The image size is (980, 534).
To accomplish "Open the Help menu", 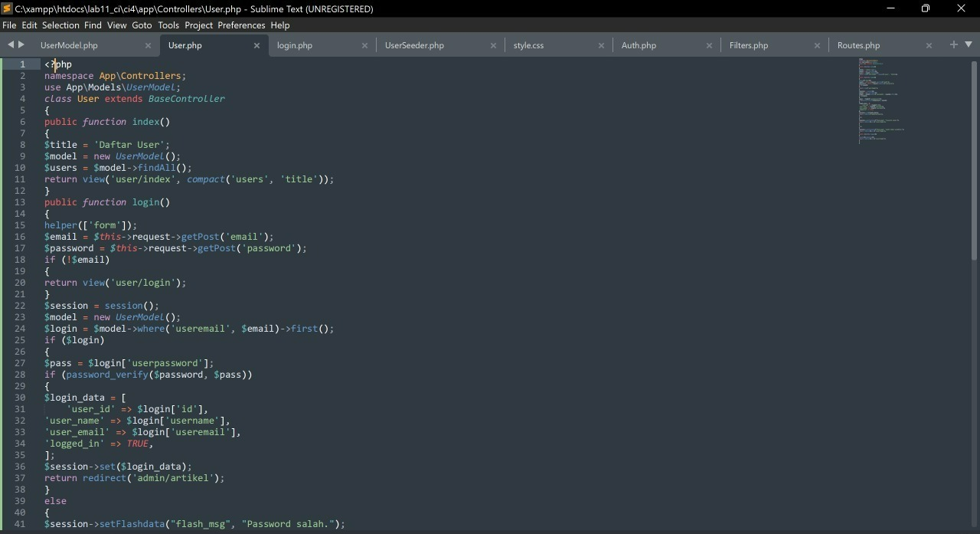I will pyautogui.click(x=279, y=25).
